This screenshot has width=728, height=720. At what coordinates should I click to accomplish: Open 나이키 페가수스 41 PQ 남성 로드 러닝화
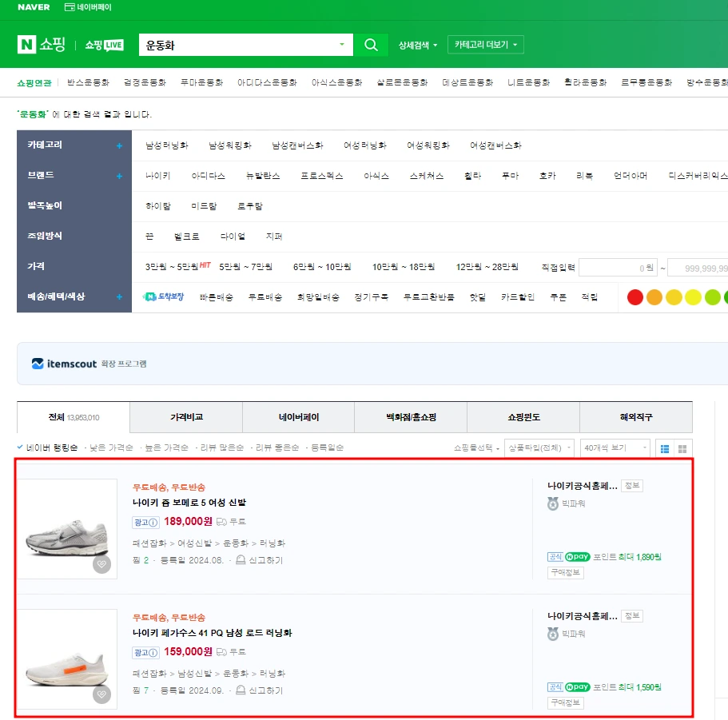click(x=213, y=633)
